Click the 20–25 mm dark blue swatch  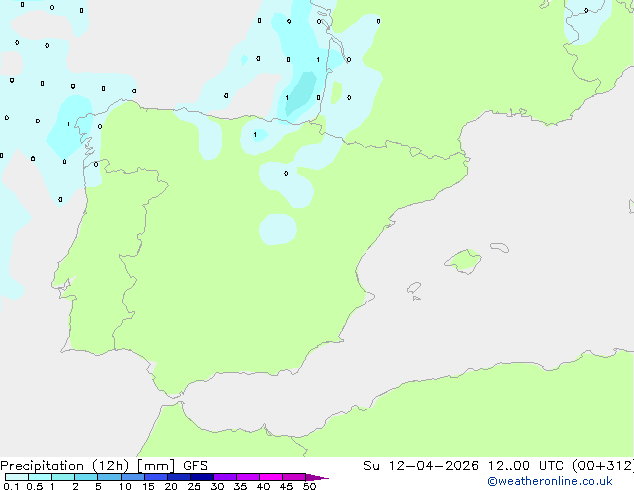point(179,477)
